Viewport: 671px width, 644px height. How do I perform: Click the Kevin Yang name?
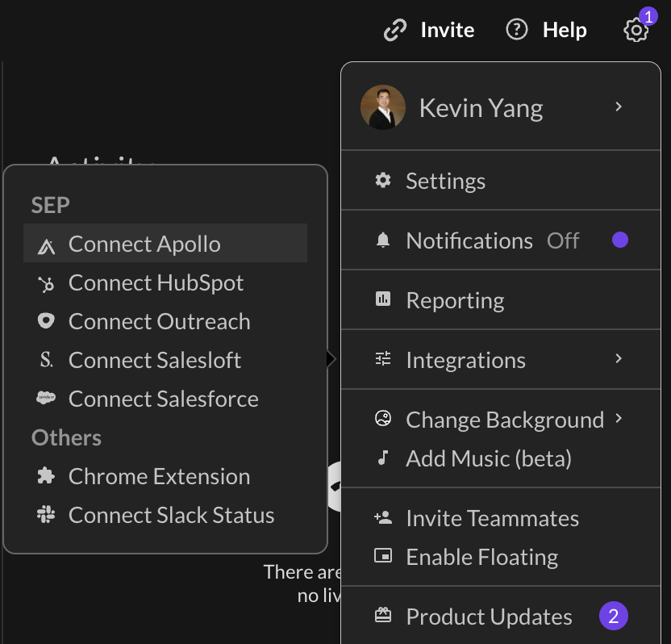481,108
